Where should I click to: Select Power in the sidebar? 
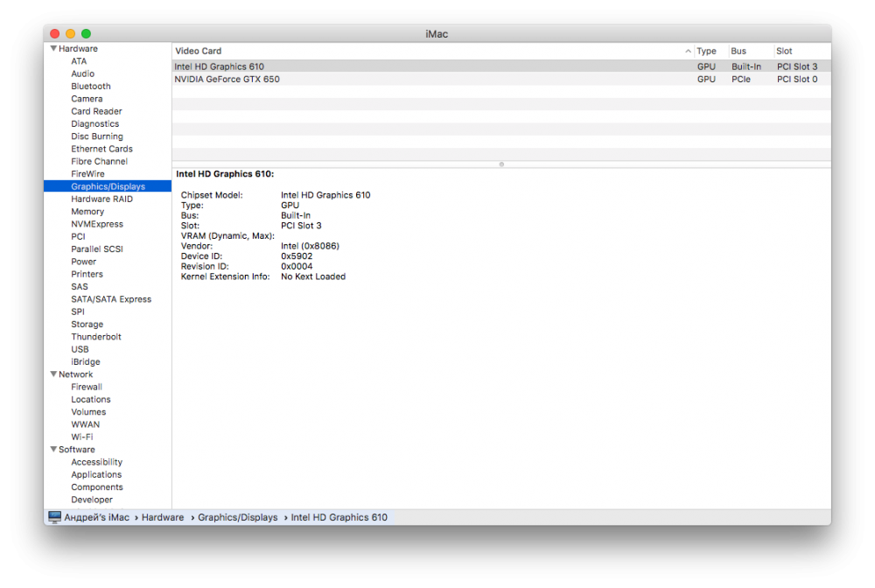click(x=84, y=262)
